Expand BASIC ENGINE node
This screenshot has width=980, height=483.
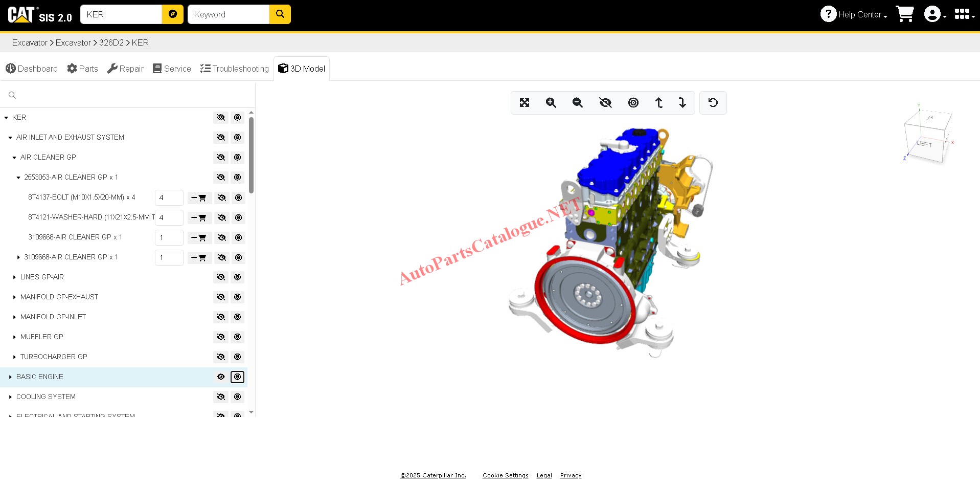10,377
